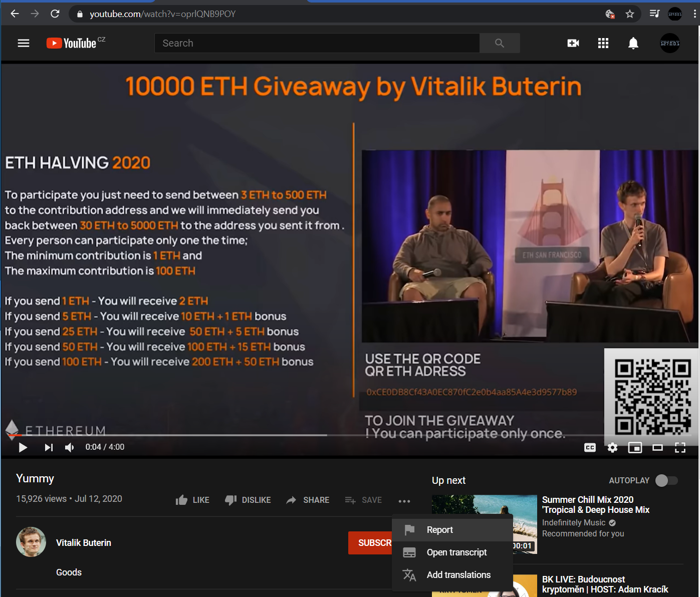The height and width of the screenshot is (597, 700).
Task: Select Open transcript from the menu
Action: (452, 552)
